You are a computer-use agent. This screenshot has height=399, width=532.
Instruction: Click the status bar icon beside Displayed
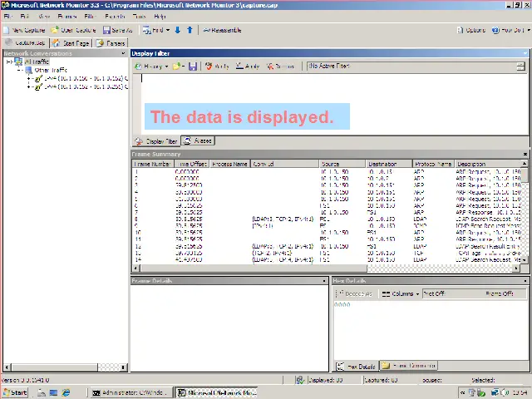[x=299, y=380]
